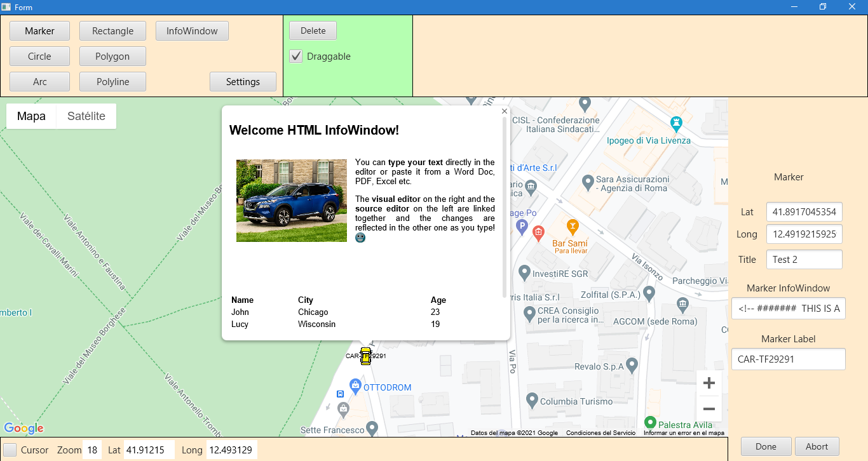Click the status bar Long field 12.493129
This screenshot has height=461, width=868.
pyautogui.click(x=231, y=450)
